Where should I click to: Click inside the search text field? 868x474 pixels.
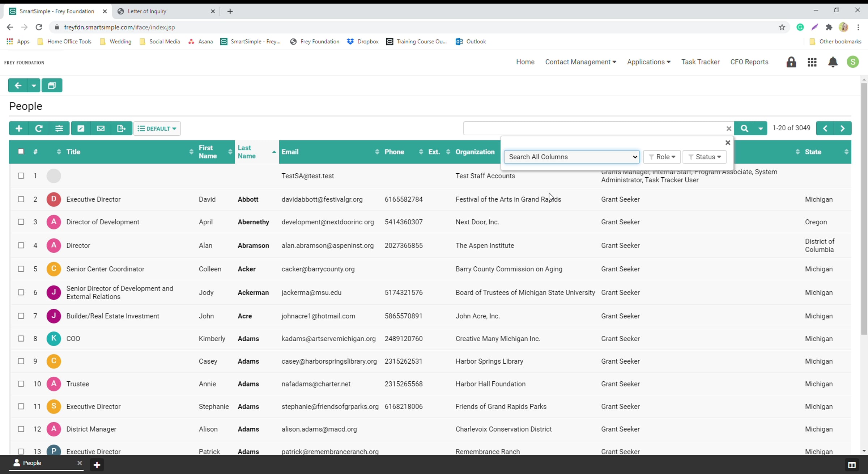pyautogui.click(x=593, y=128)
